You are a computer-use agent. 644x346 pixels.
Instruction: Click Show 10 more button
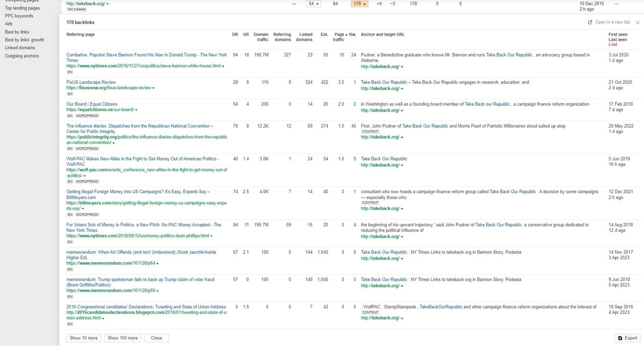pyautogui.click(x=84, y=338)
